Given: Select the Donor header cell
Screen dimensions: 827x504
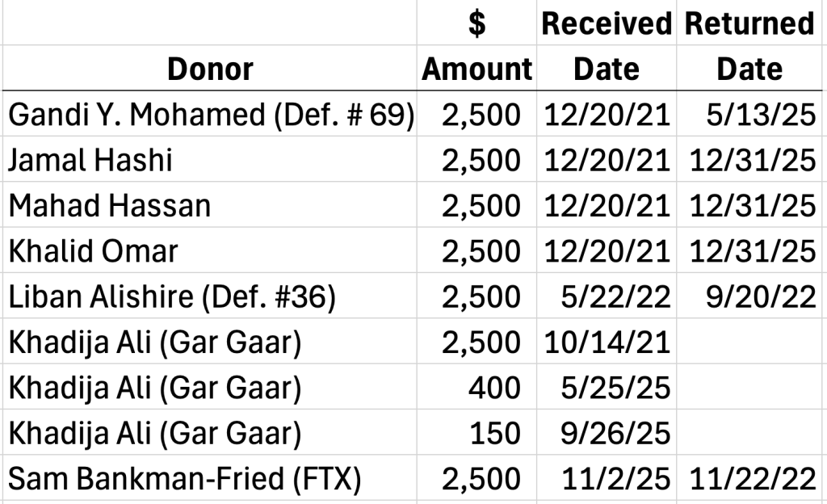Looking at the screenshot, I should pyautogui.click(x=210, y=68).
